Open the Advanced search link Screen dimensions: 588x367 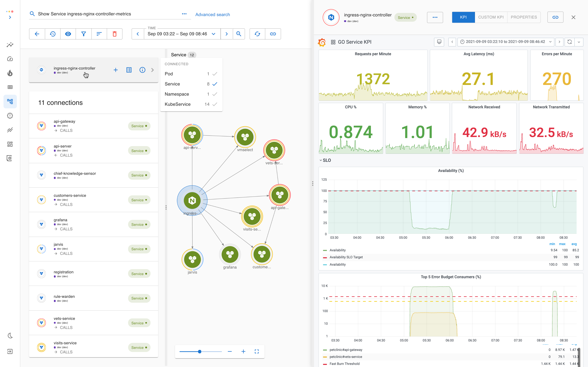[x=212, y=15]
